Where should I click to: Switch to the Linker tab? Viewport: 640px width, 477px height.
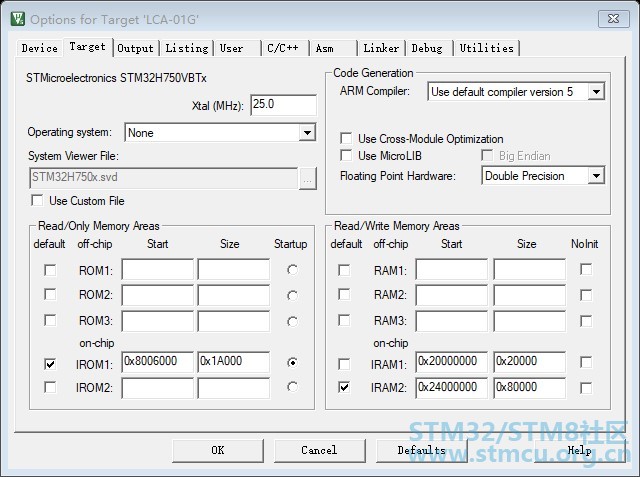pos(381,48)
